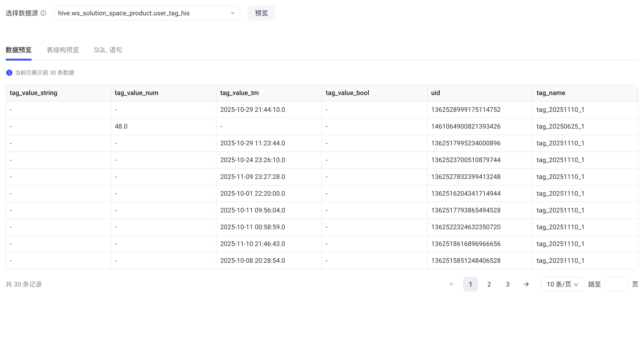Click the 预览 button
The height and width of the screenshot is (342, 644).
[261, 13]
